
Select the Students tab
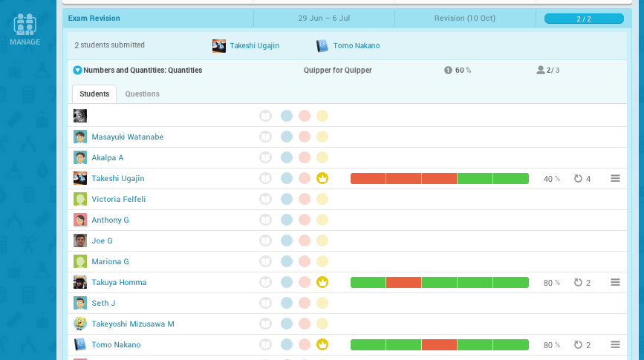click(94, 94)
